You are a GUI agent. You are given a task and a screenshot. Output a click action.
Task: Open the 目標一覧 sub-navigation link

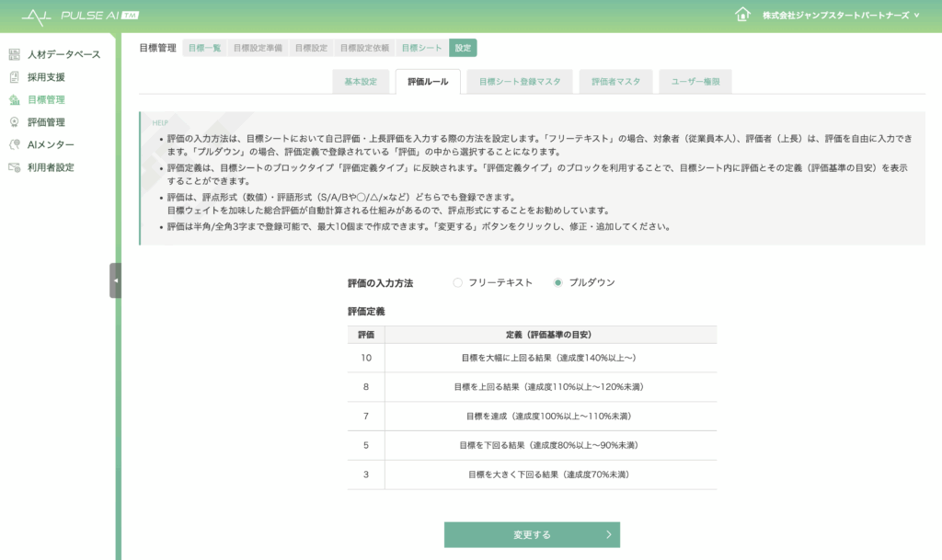tap(204, 48)
